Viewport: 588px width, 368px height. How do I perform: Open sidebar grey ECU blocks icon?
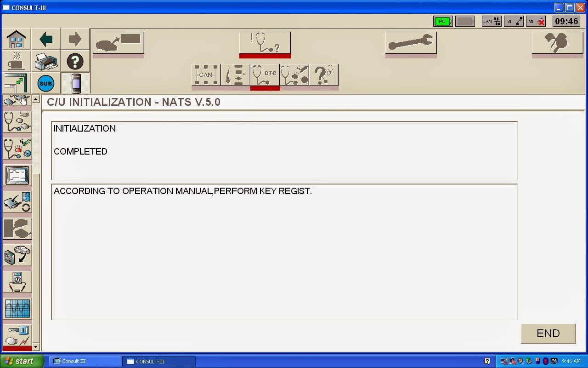(x=17, y=229)
